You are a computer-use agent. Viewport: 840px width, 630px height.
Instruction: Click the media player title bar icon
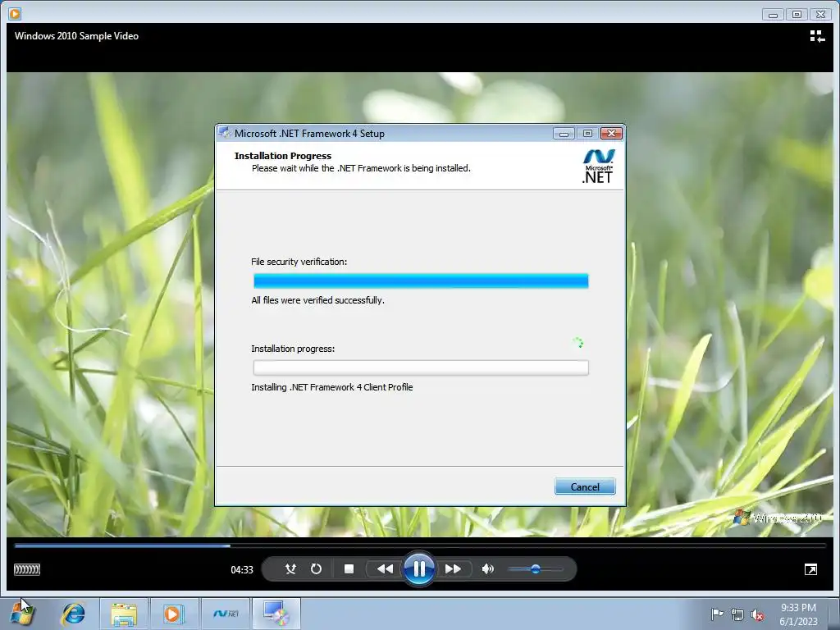(x=15, y=13)
